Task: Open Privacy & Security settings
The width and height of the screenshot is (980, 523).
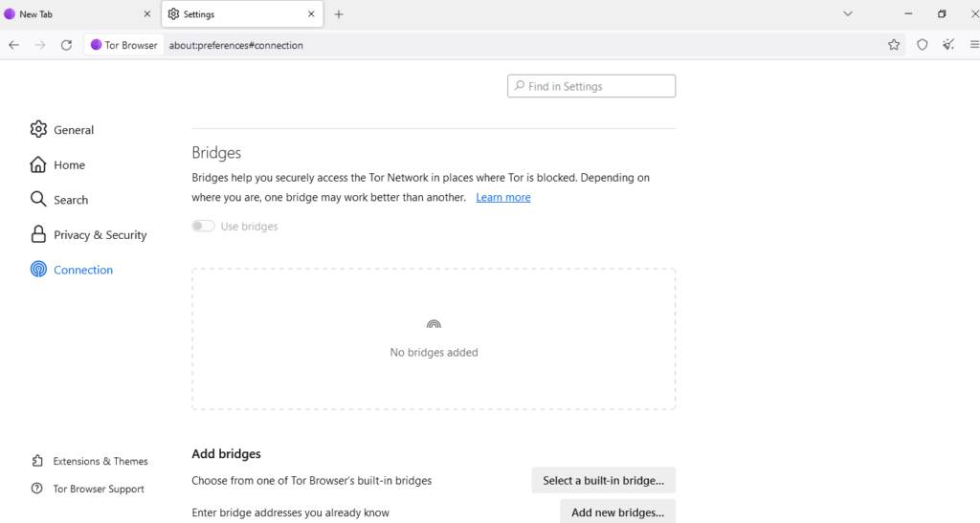Action: (x=100, y=234)
